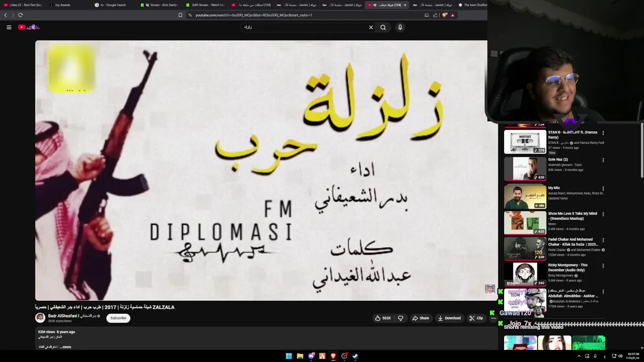This screenshot has width=644, height=362.
Task: Switch to the tu - Google Search tab
Action: pos(113,5)
